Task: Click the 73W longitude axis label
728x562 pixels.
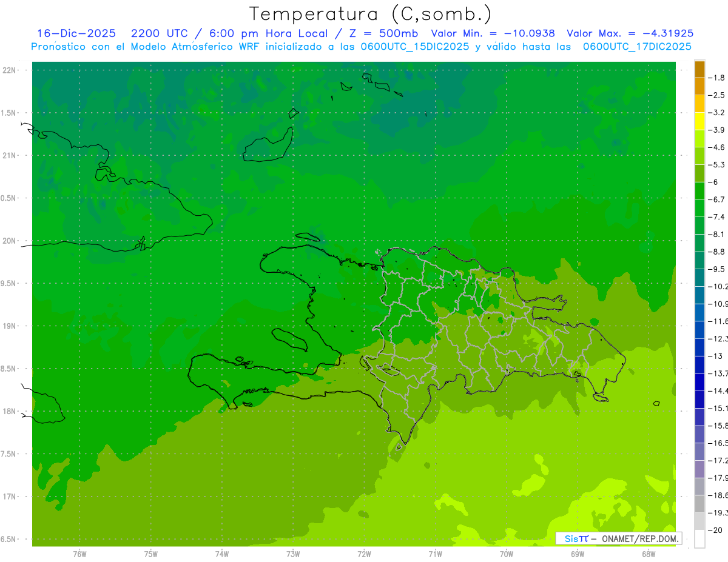Action: (293, 554)
